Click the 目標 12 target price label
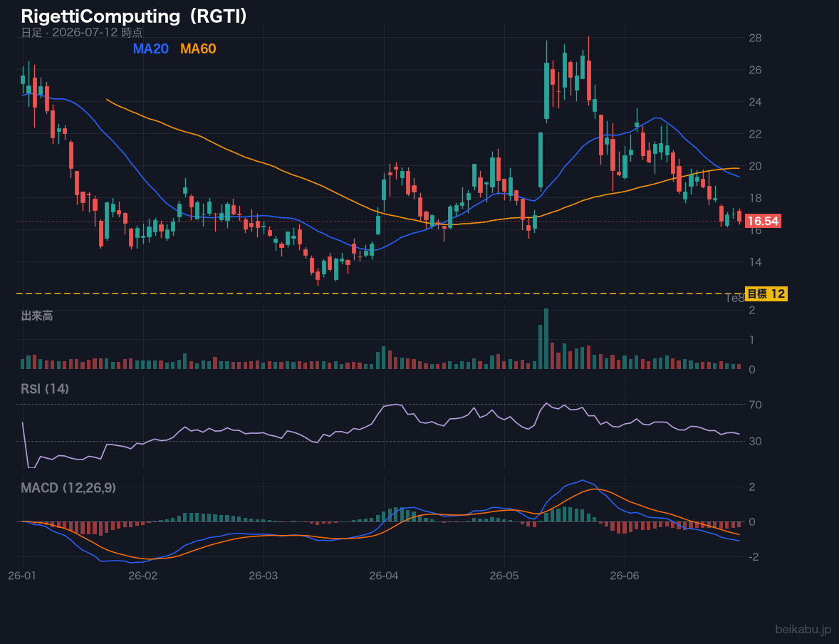 click(766, 294)
